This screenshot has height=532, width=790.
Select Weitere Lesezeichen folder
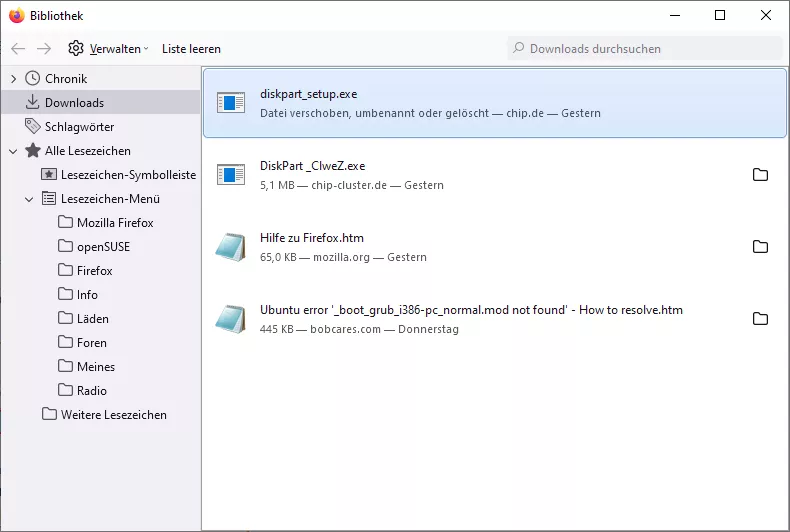[x=113, y=415]
